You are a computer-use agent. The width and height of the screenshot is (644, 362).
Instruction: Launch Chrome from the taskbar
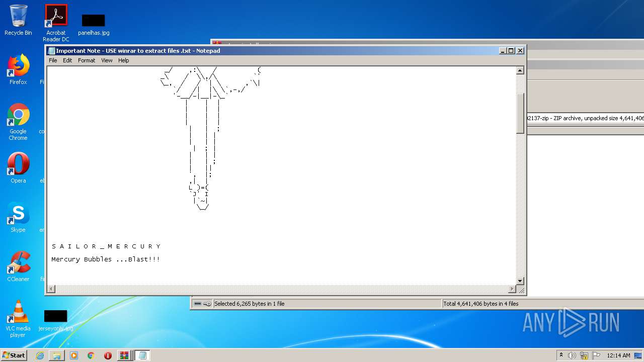pos(91,355)
